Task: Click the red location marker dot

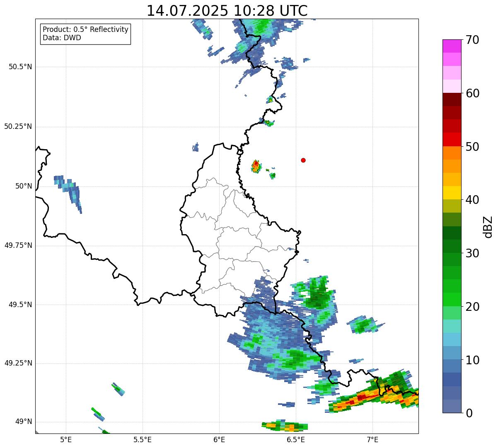Action: pos(303,160)
